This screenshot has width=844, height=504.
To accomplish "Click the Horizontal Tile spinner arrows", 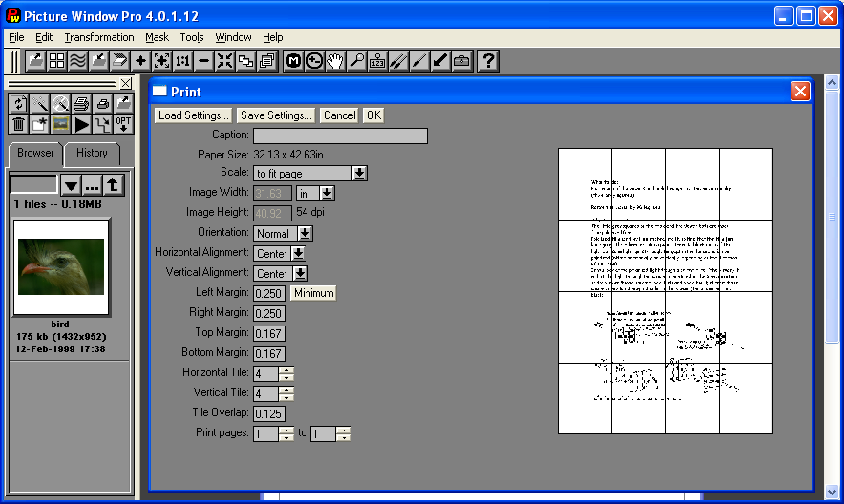I will 286,373.
